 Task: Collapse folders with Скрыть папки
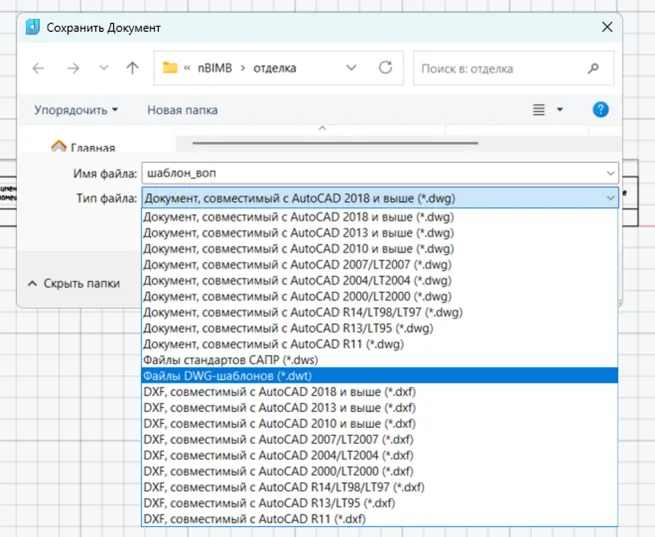(x=74, y=283)
